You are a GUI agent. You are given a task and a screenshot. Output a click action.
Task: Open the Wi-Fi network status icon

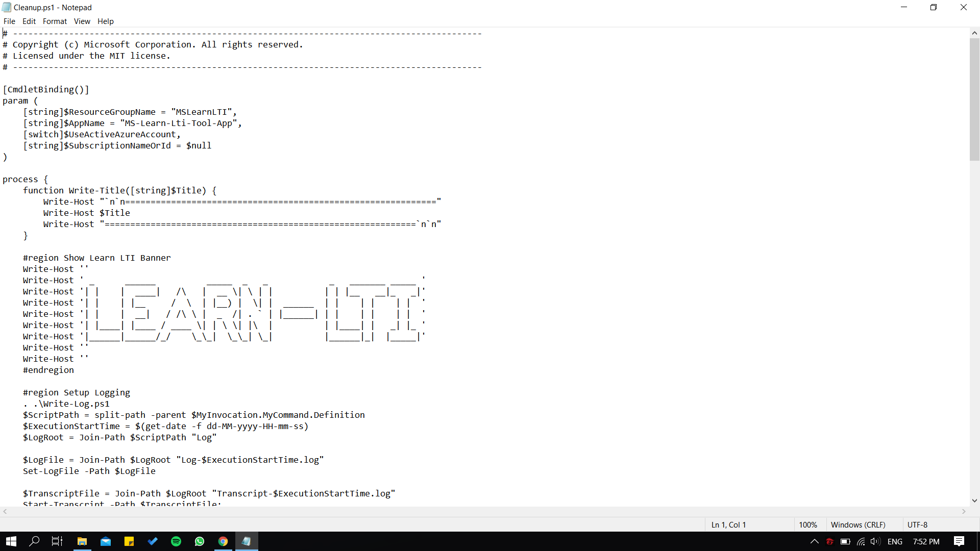pyautogui.click(x=861, y=542)
